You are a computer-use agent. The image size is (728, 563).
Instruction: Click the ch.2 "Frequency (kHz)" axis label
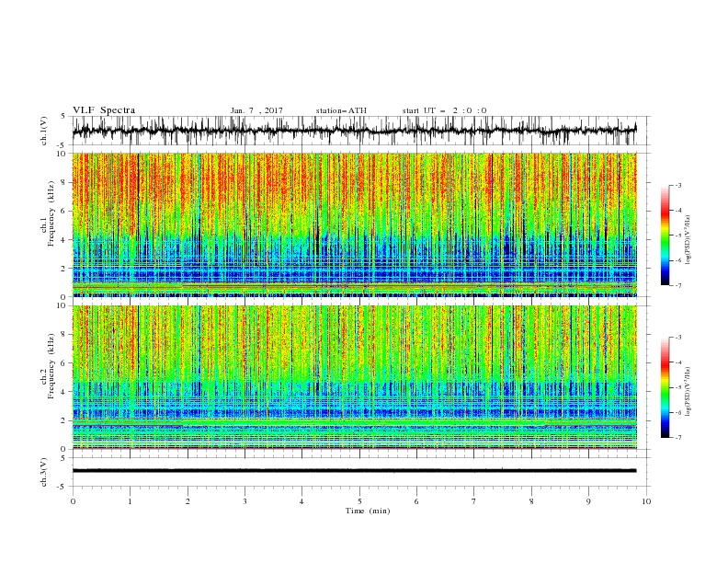point(51,364)
